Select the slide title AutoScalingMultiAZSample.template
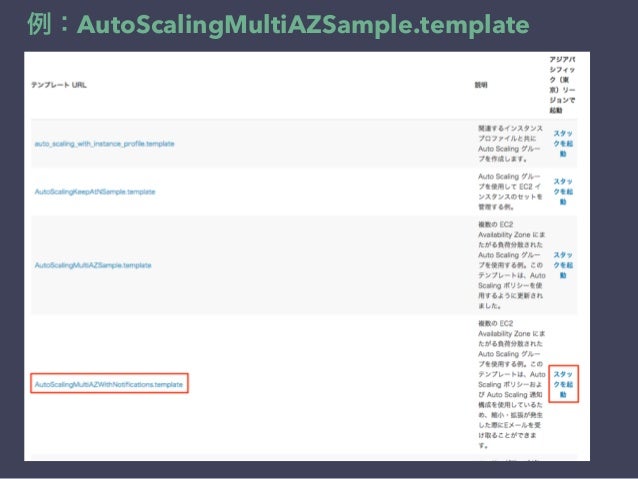638x479 pixels. 303,24
